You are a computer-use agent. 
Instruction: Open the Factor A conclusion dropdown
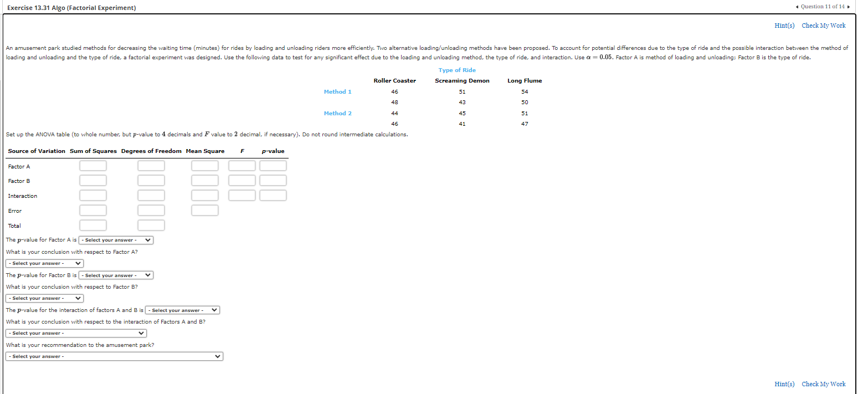pos(44,263)
